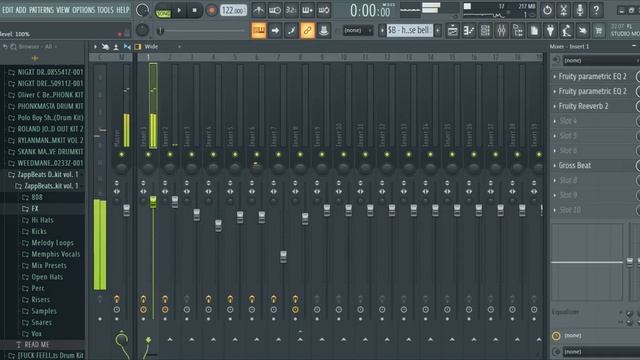
Task: Open the second Fruity parametric EQ 2
Action: click(592, 91)
